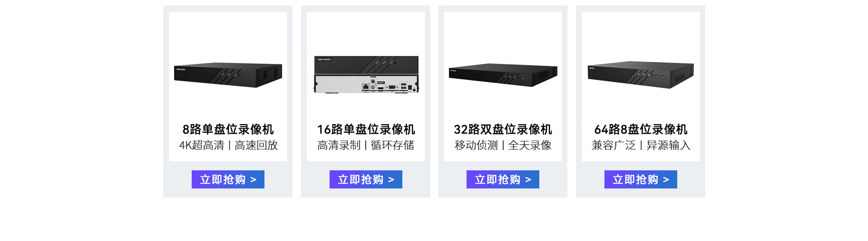The image size is (868, 241).
Task: Buy now: 立即抢购 under the 8路 recorder
Action: (228, 179)
